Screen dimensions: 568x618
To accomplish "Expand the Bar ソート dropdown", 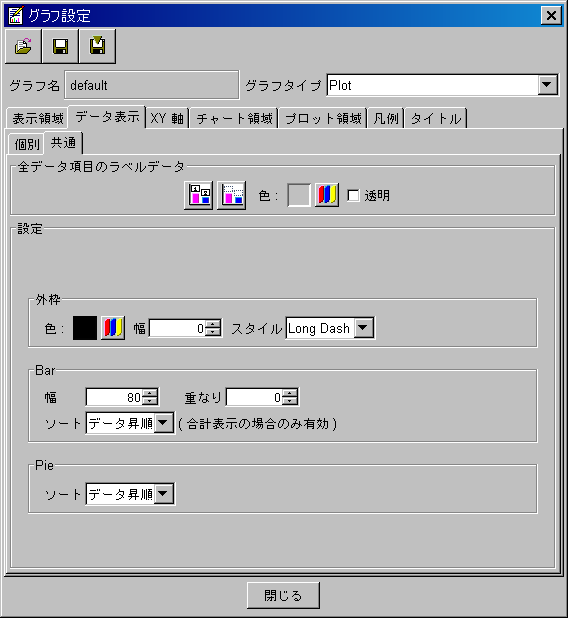I will [x=163, y=423].
